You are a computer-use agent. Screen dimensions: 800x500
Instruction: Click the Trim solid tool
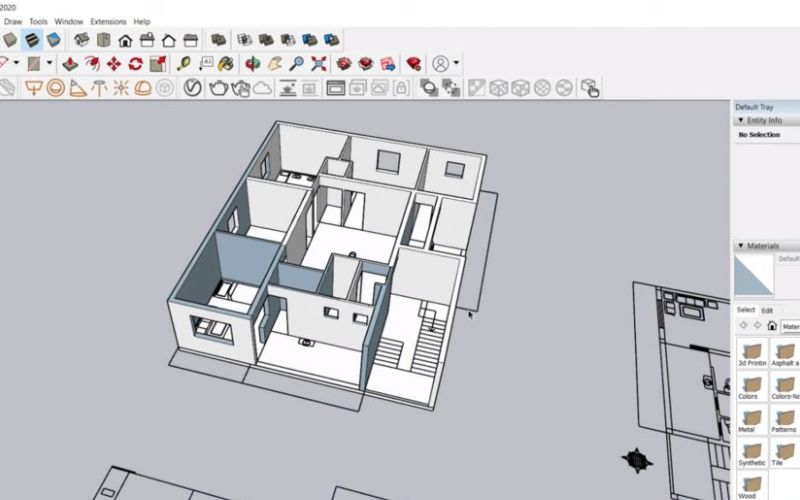click(x=310, y=40)
